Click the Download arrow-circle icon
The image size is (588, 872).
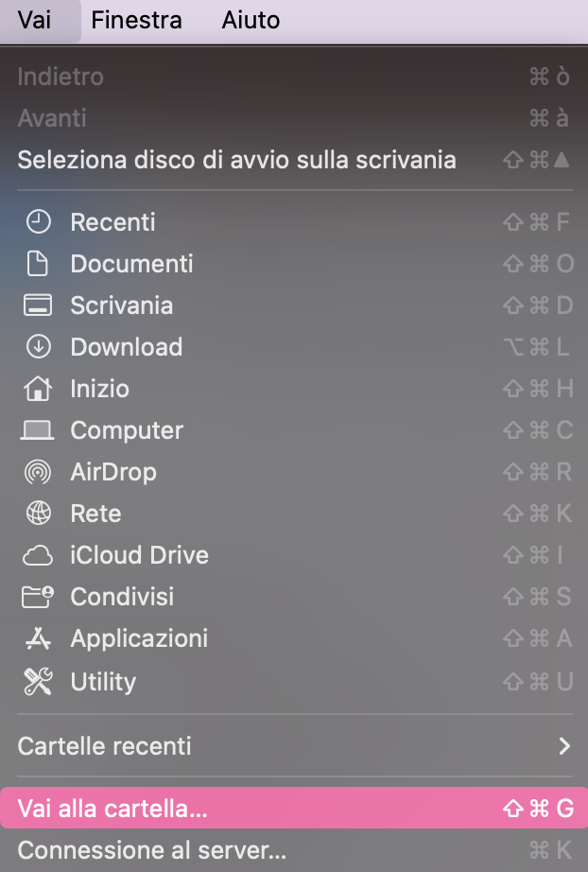[x=38, y=346]
